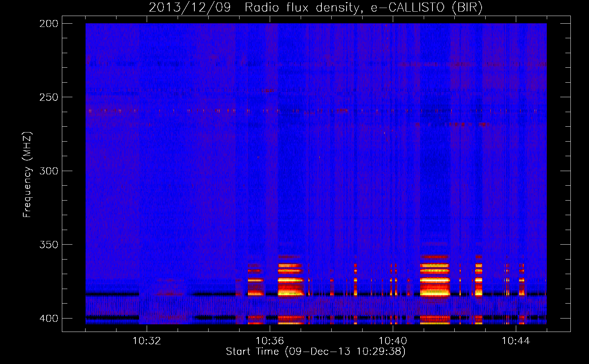Click the 400 frequency tick label
The width and height of the screenshot is (589, 364).
[49, 318]
